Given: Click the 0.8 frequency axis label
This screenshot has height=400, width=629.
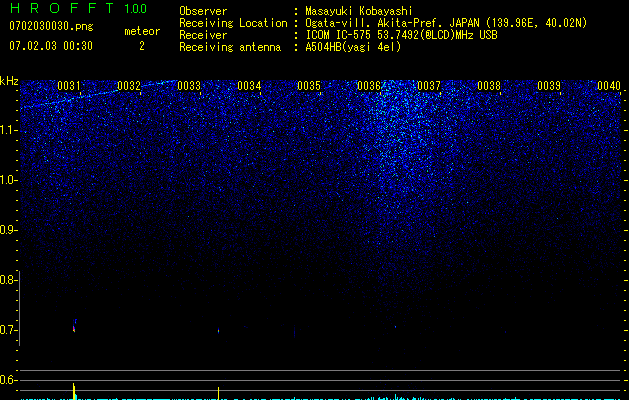Looking at the screenshot, I should 7,280.
